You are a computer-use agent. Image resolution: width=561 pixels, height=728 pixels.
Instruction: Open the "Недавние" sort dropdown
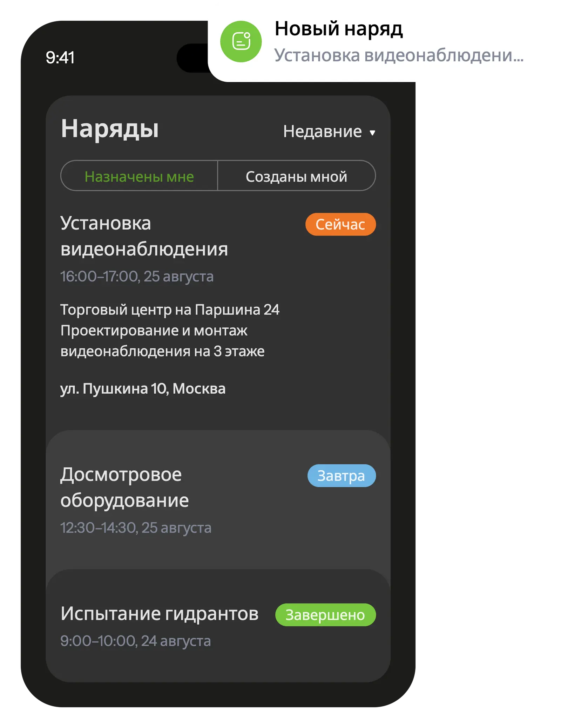click(x=322, y=132)
